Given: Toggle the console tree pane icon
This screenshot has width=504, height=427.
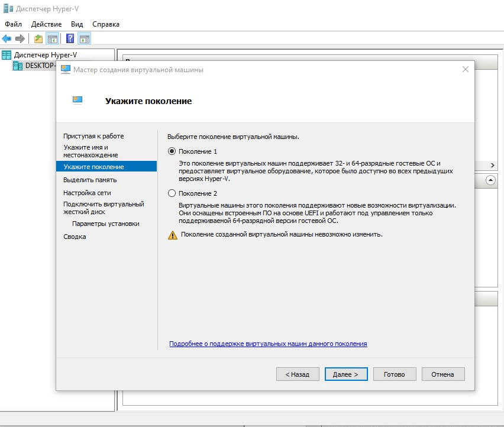Looking at the screenshot, I should pos(53,39).
